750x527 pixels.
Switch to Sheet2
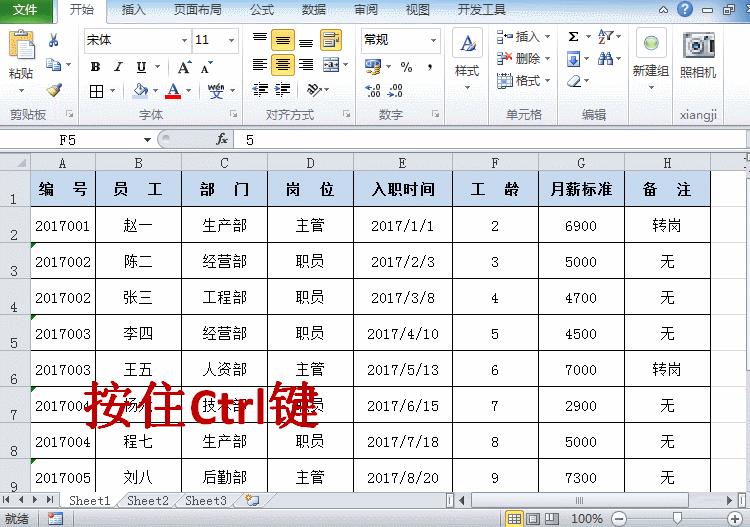click(x=148, y=501)
